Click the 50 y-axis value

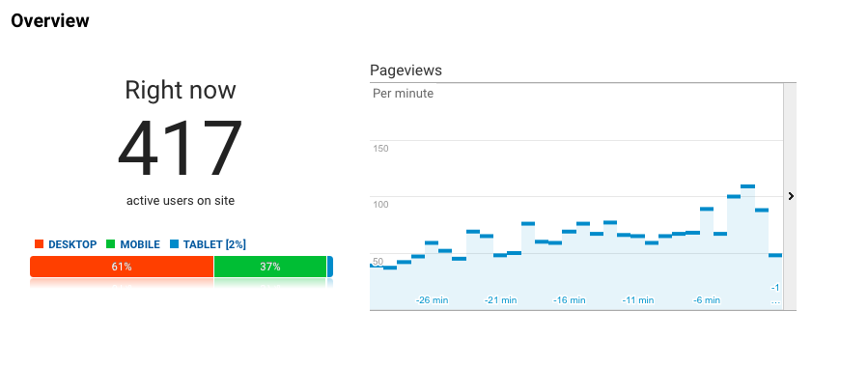378,261
